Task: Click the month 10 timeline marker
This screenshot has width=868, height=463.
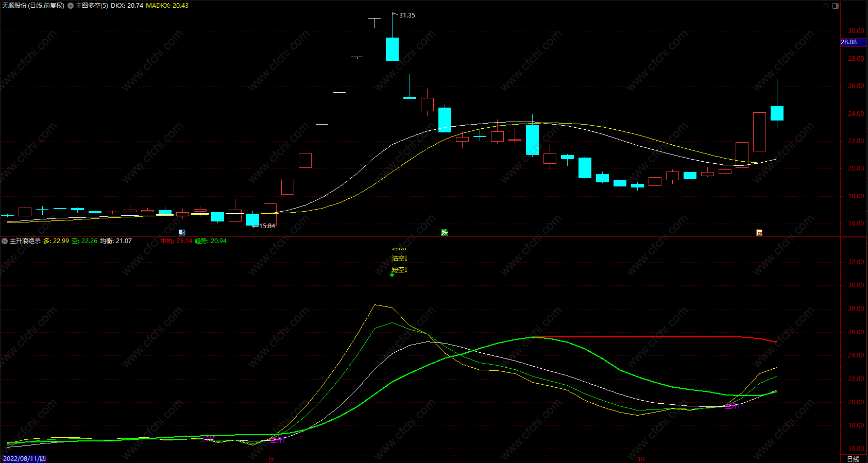Action: click(x=641, y=459)
